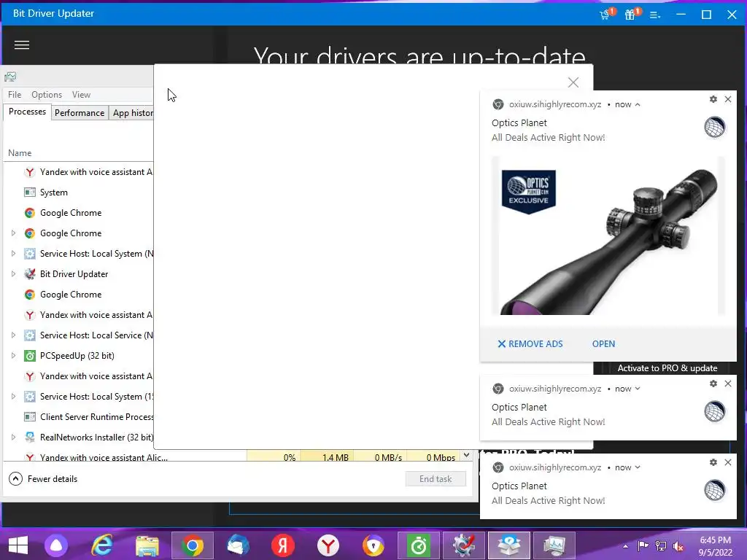Switch to the Performance tab
This screenshot has height=560, width=747.
pos(80,113)
